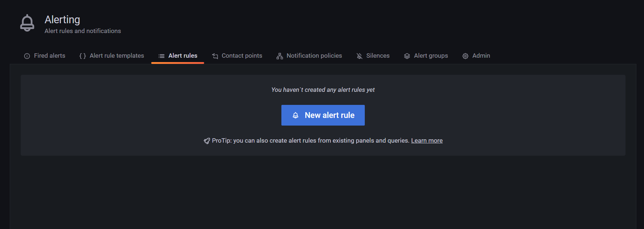The image size is (644, 229).
Task: Click the gear icon next to Admin
Action: [x=465, y=56]
